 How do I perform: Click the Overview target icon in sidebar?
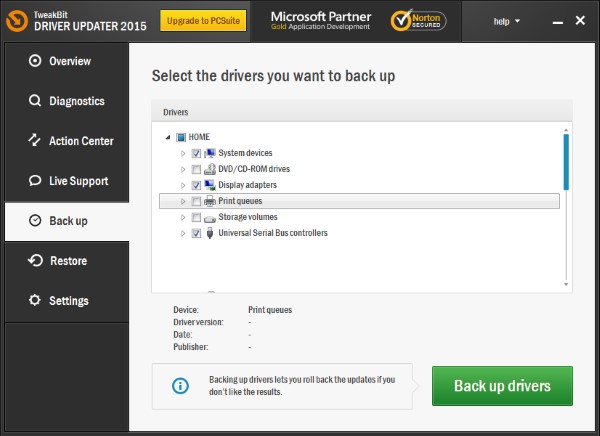35,61
